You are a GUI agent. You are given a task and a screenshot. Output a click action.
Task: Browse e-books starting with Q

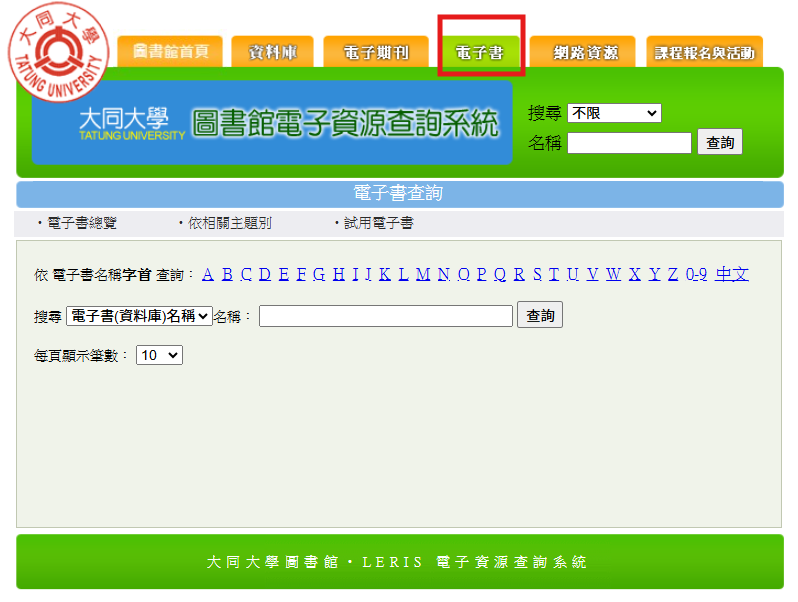coord(500,274)
